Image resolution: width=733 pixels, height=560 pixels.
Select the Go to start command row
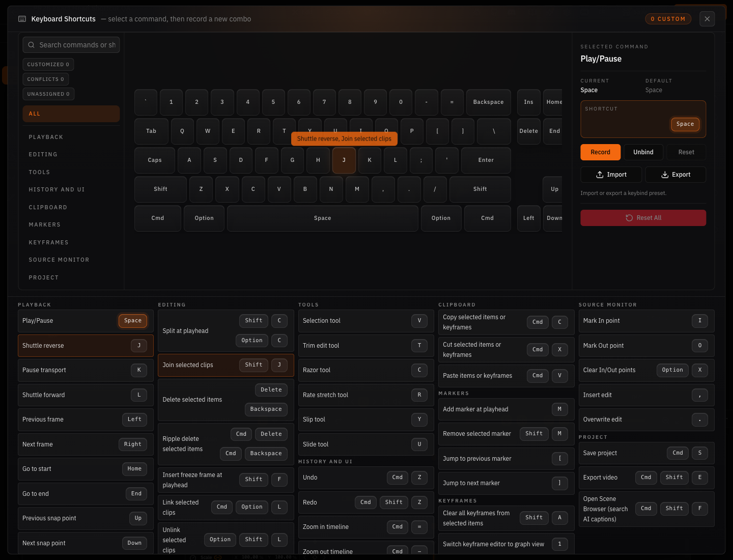(x=86, y=469)
